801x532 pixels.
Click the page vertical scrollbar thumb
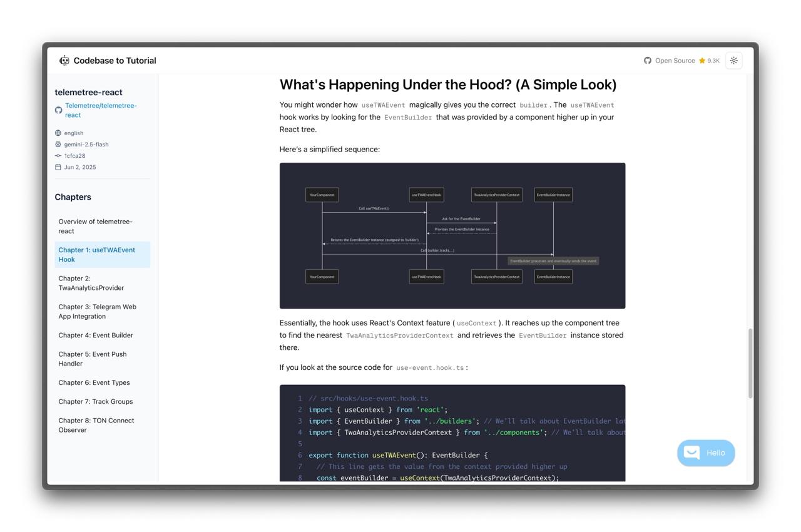pos(750,363)
